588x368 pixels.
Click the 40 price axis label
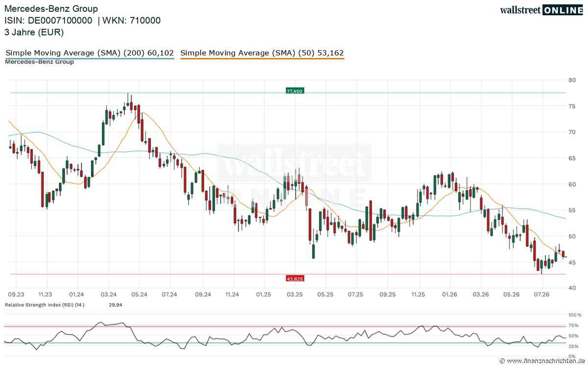pos(572,288)
